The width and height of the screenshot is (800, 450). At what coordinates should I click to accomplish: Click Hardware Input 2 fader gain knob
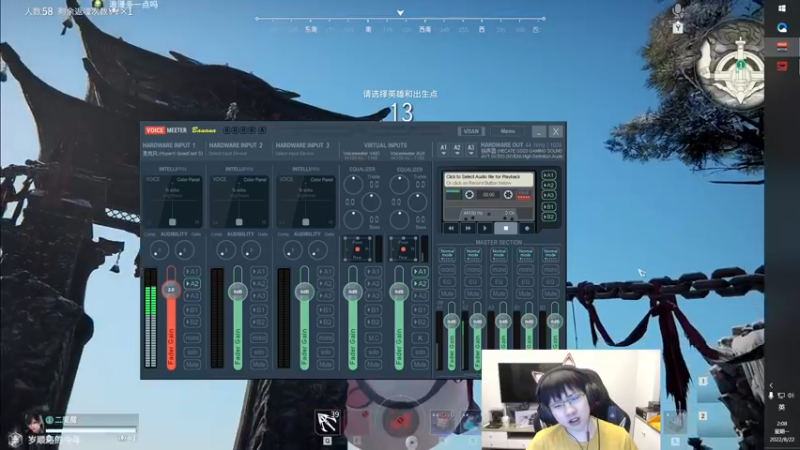[238, 292]
